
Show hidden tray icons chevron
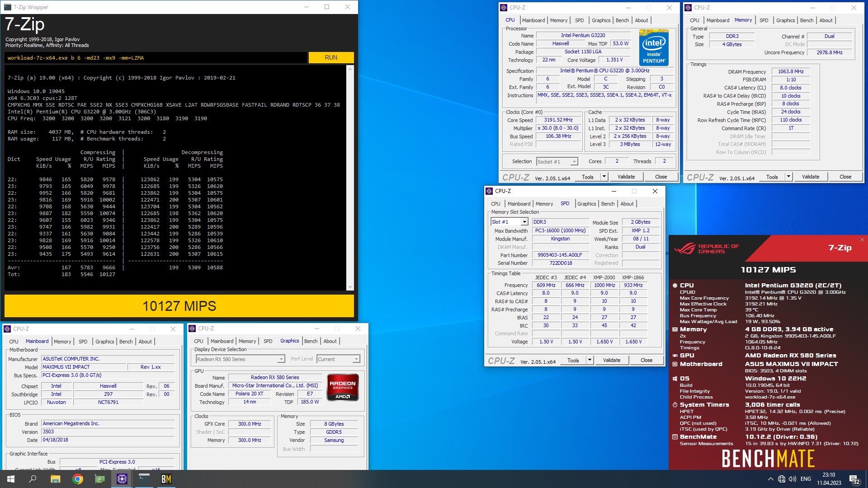click(770, 479)
